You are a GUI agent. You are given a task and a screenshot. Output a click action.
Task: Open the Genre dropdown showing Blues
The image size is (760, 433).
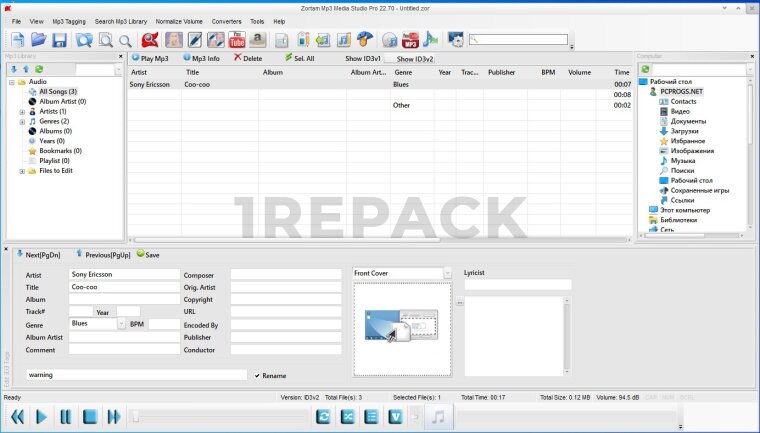click(x=122, y=324)
